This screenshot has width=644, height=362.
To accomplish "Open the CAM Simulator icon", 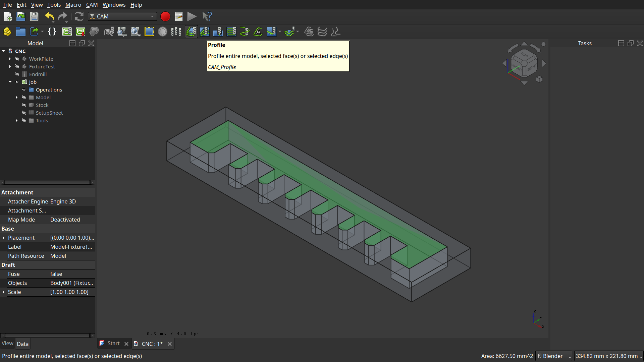I will pyautogui.click(x=122, y=32).
